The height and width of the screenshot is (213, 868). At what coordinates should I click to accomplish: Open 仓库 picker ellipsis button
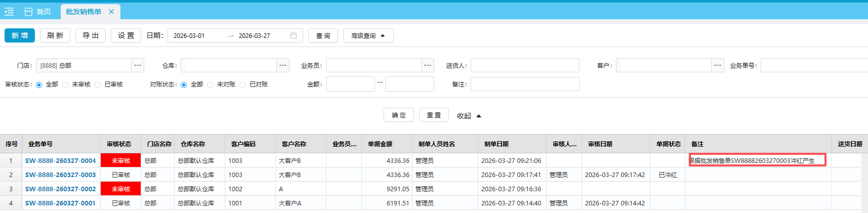click(x=283, y=65)
